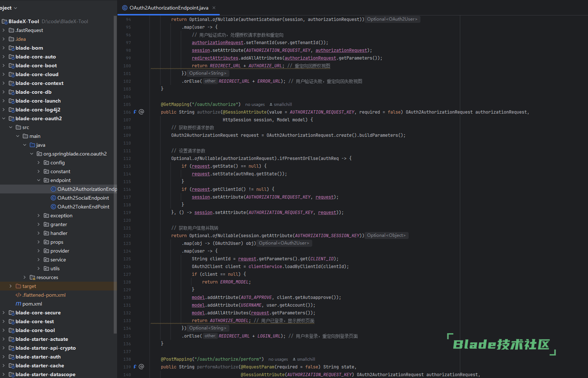Select blade-starter-auth module
Image resolution: width=588 pixels, height=378 pixels.
tap(38, 357)
